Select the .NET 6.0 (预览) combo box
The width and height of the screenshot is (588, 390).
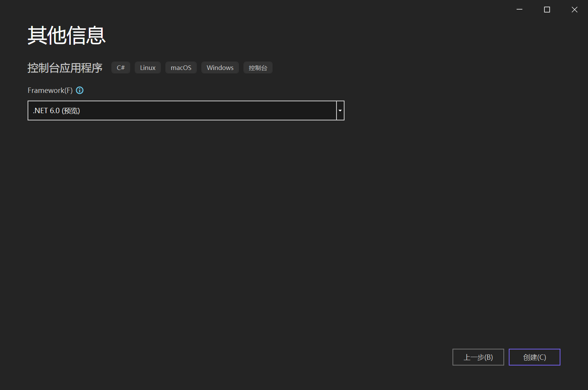[186, 110]
